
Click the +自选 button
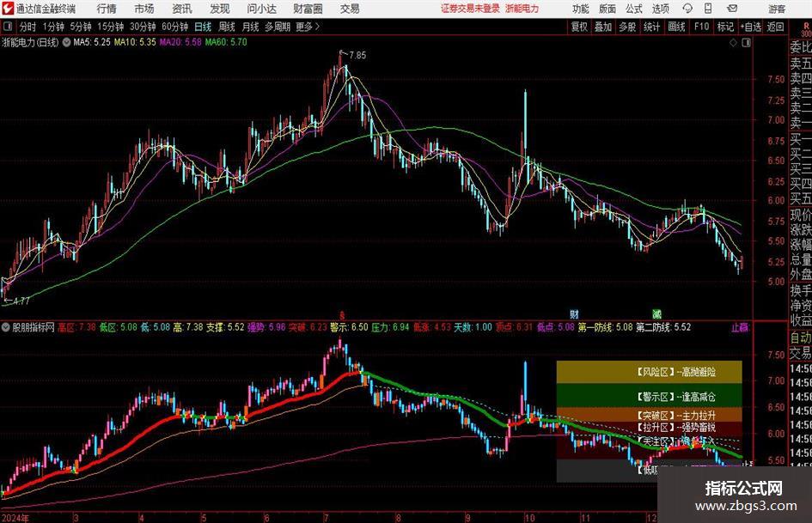coord(750,27)
